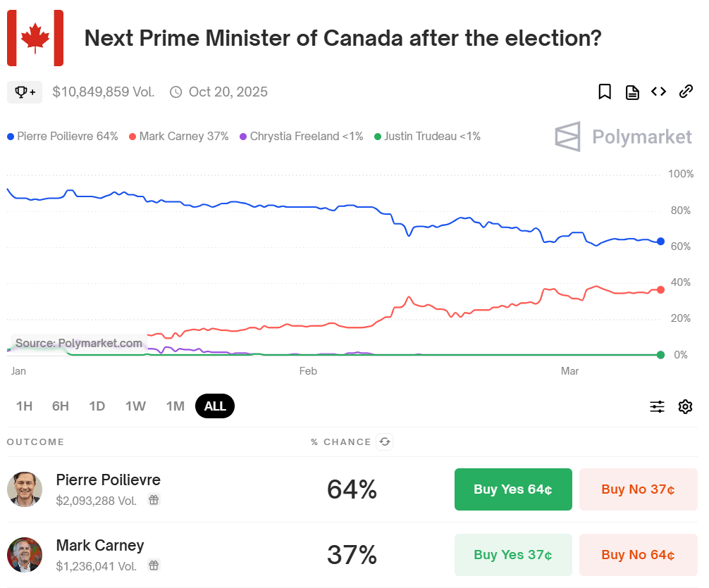
Task: Buy No 37¢ for Pierre Poilievre
Action: pos(638,489)
